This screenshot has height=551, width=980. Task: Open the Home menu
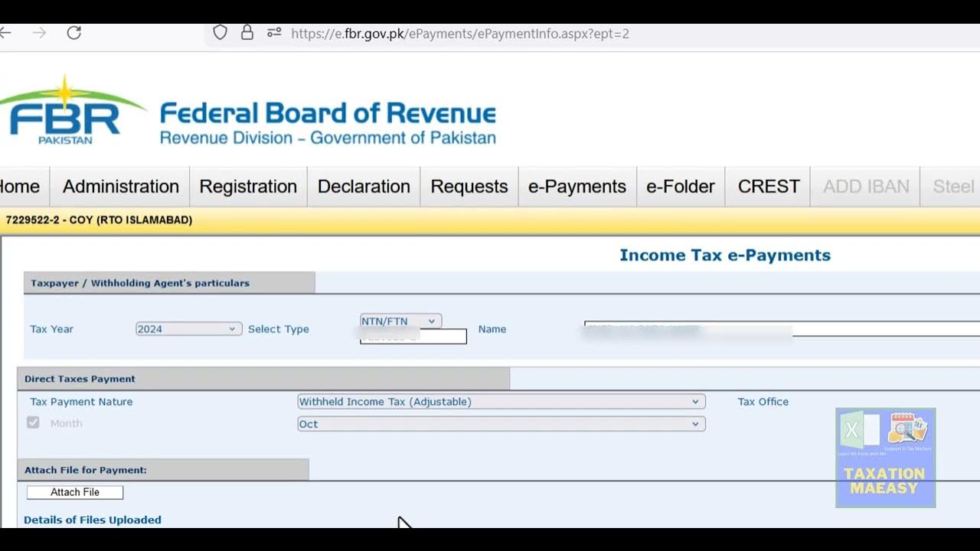24,187
